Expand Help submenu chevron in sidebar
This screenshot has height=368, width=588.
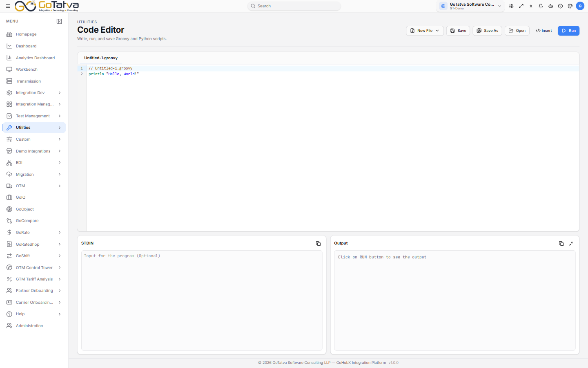(x=60, y=314)
